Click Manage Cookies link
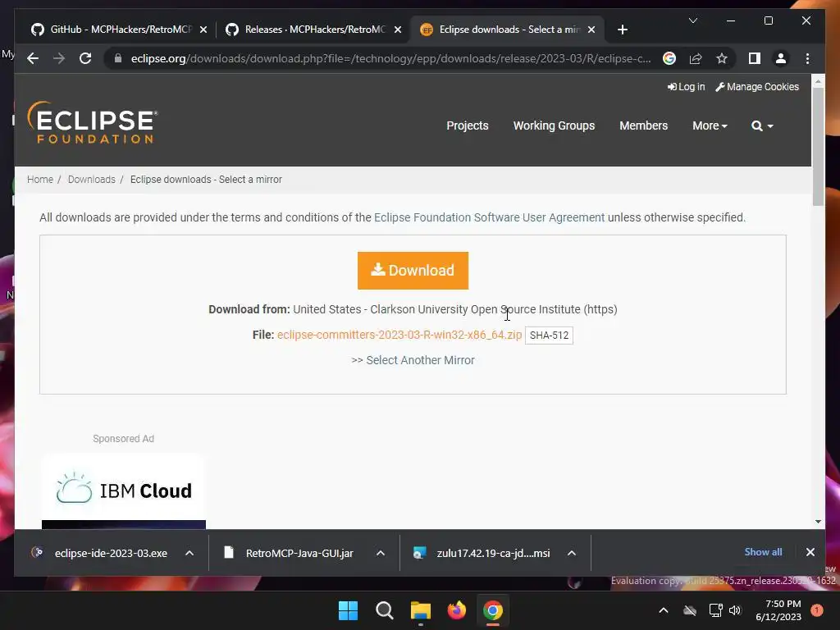 pos(757,87)
